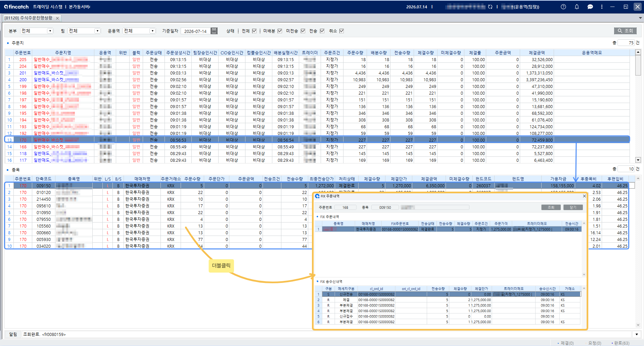Click the 주문생성시간 column header
Viewport: 644px width, 346px height.
coord(178,53)
